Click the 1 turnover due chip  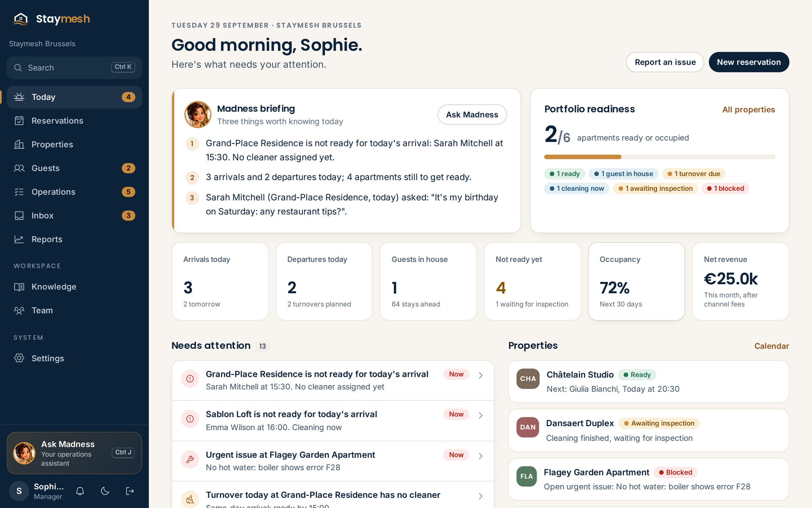694,174
